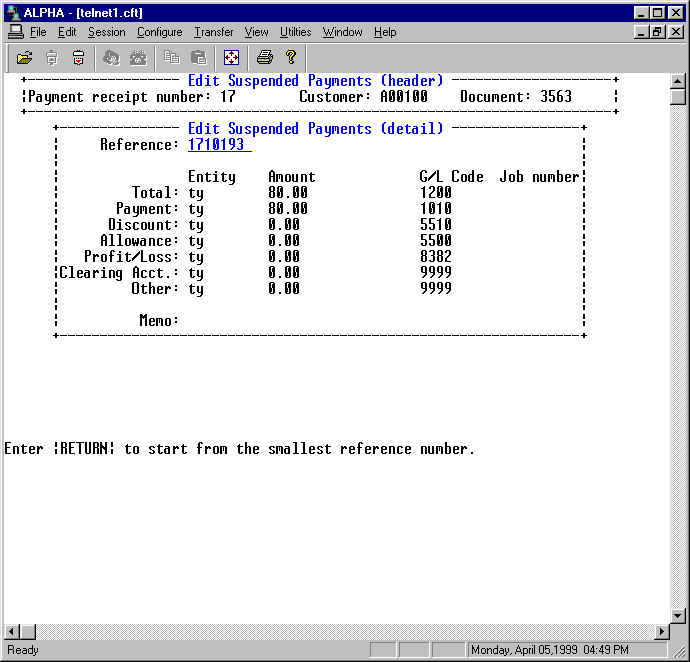This screenshot has height=662, width=690.
Task: Click the Edit Suspended Payments (header) title
Action: point(316,81)
